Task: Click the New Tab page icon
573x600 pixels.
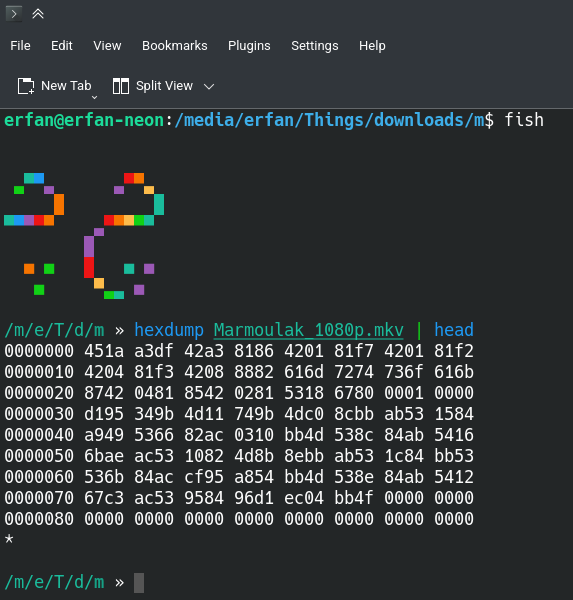Action: 26,86
